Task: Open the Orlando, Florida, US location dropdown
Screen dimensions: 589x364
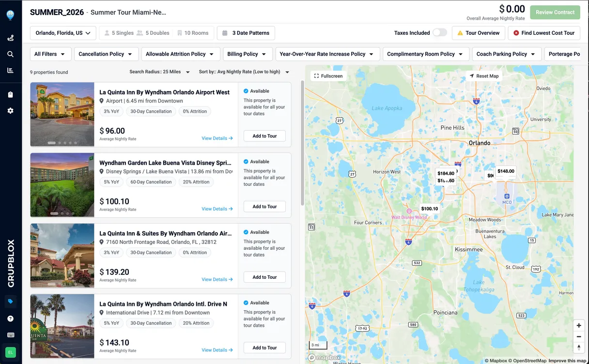Action: click(63, 33)
